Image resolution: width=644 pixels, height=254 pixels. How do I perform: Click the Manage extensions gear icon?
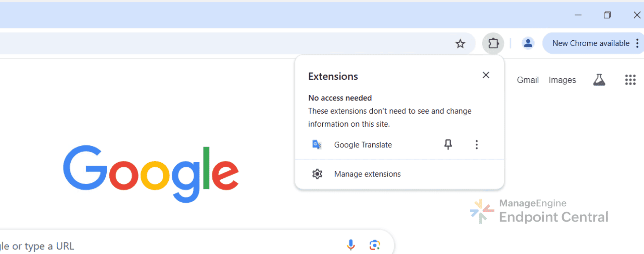(317, 174)
